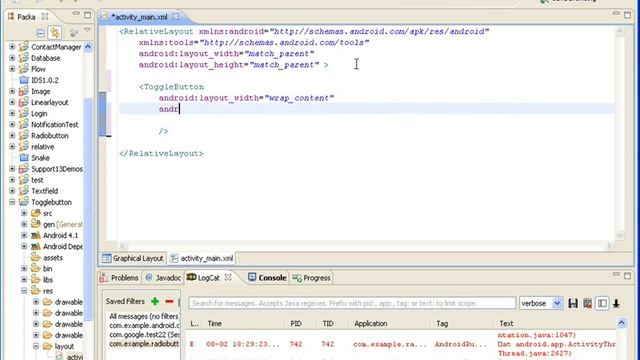
Task: Switch to Graphical Layout tab
Action: point(133,258)
